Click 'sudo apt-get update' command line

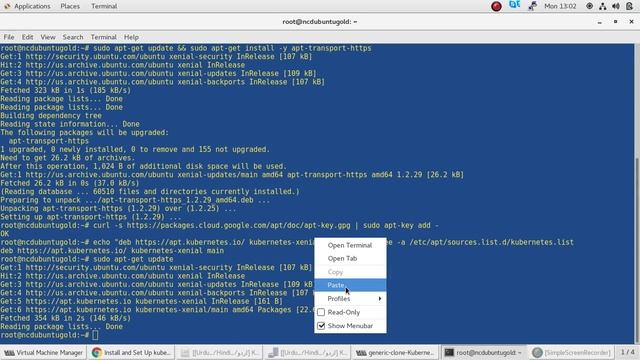click(x=87, y=259)
